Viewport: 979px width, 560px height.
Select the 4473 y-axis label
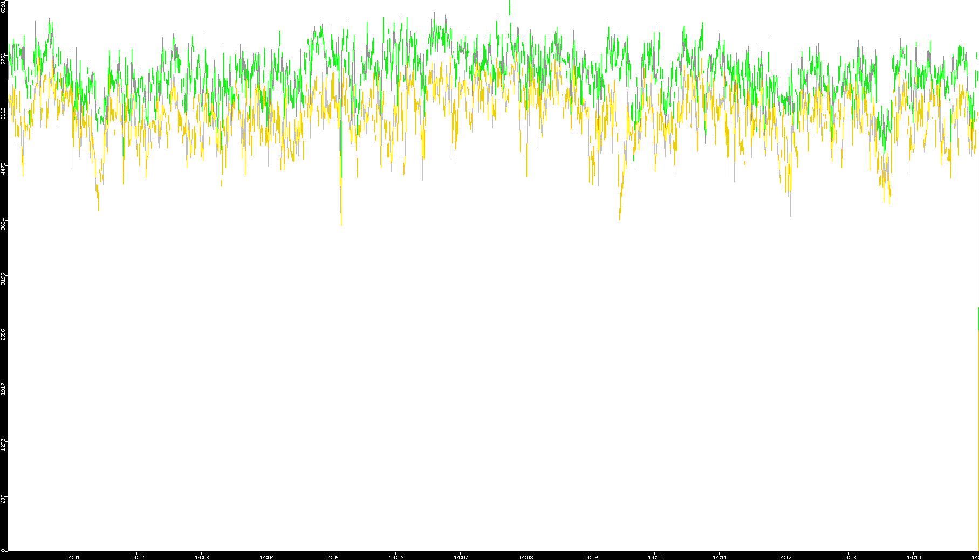[3, 168]
